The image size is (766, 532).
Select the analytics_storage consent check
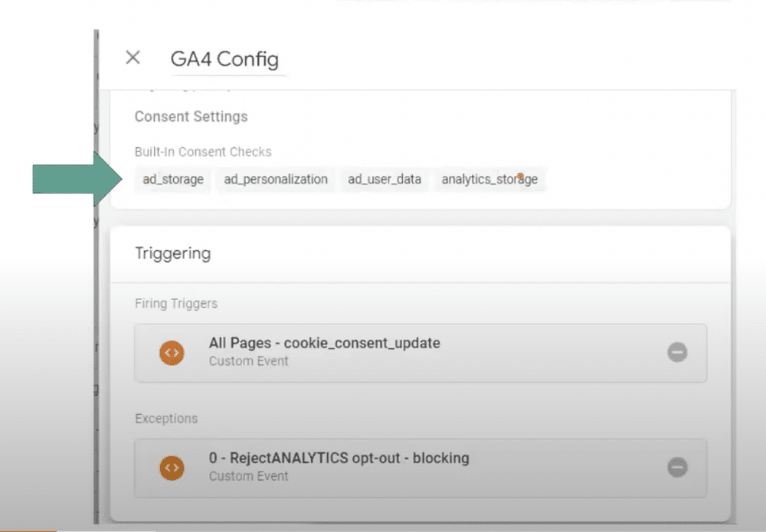pyautogui.click(x=490, y=180)
